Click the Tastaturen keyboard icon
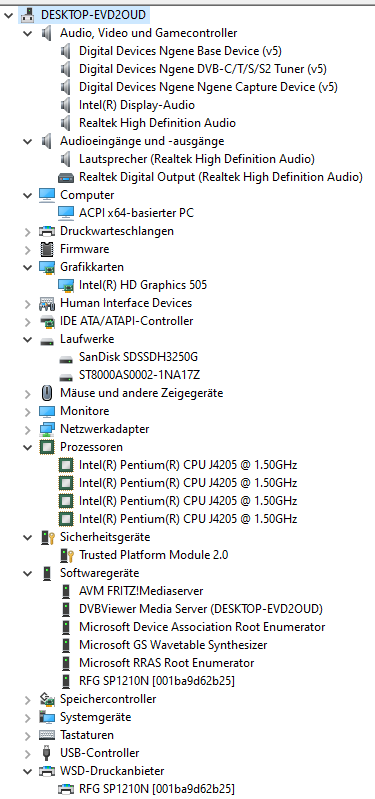 coord(47,735)
